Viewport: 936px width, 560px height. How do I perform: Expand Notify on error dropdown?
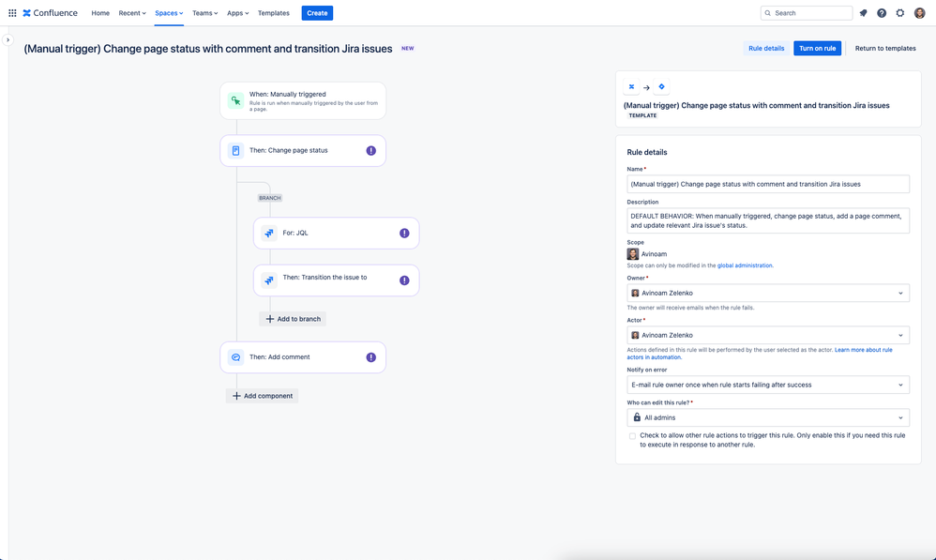click(768, 385)
